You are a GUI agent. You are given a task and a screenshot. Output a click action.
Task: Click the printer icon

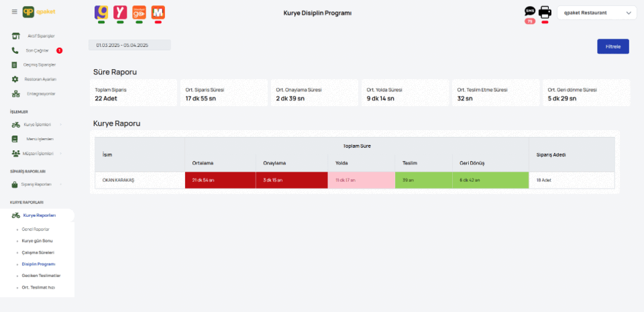point(545,11)
